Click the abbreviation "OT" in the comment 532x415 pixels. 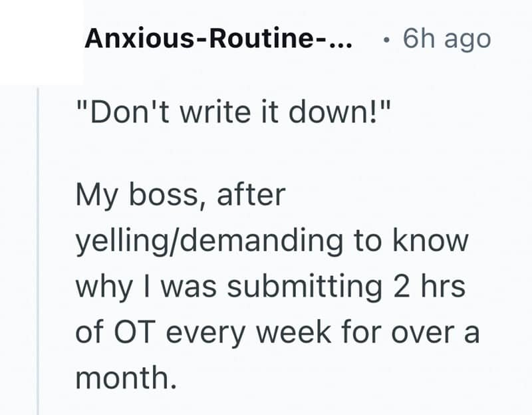click(x=142, y=333)
